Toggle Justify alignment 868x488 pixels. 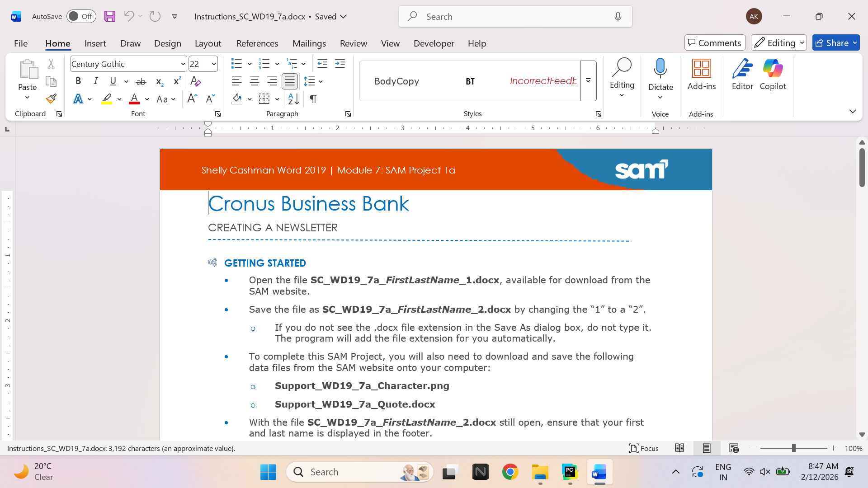pyautogui.click(x=289, y=81)
